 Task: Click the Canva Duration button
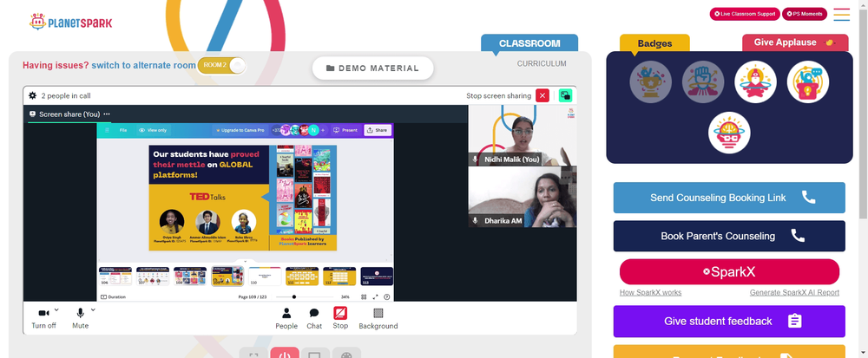114,296
